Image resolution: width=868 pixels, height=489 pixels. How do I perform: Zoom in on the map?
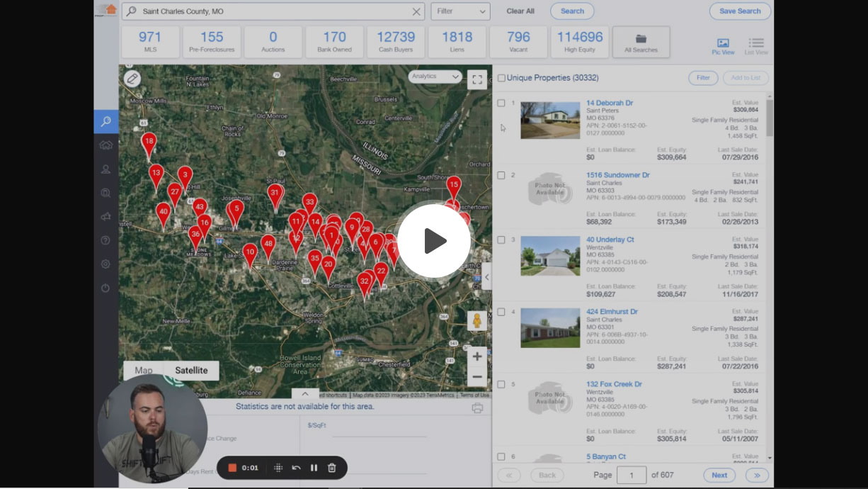tap(477, 356)
